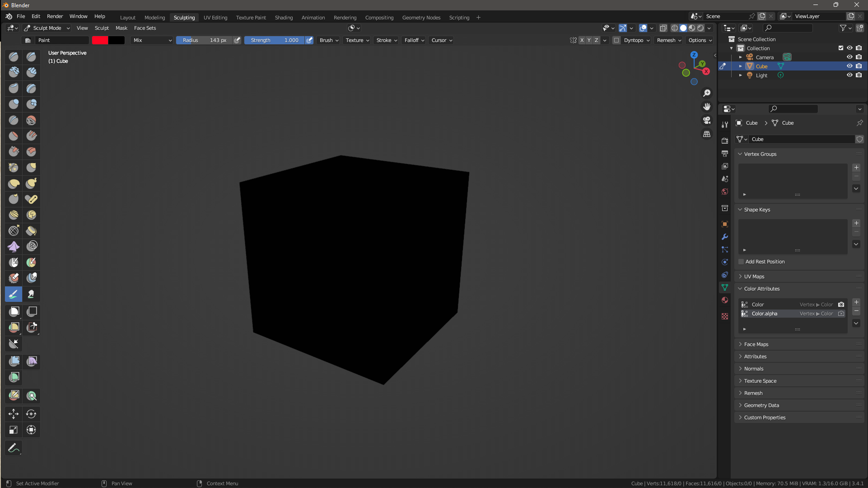Enable the Add Rest Position checkbox
The height and width of the screenshot is (488, 868).
pyautogui.click(x=741, y=262)
